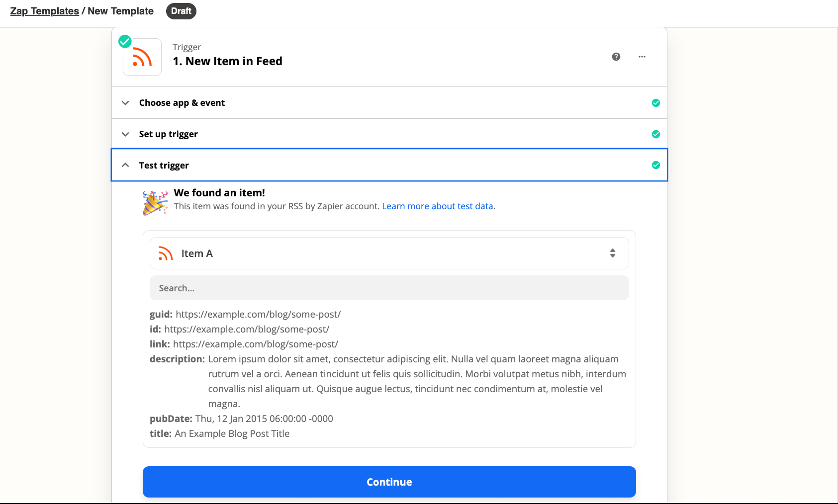Click the pubDate Thu, 12 Jan 2015 value
The image size is (838, 504).
(264, 419)
